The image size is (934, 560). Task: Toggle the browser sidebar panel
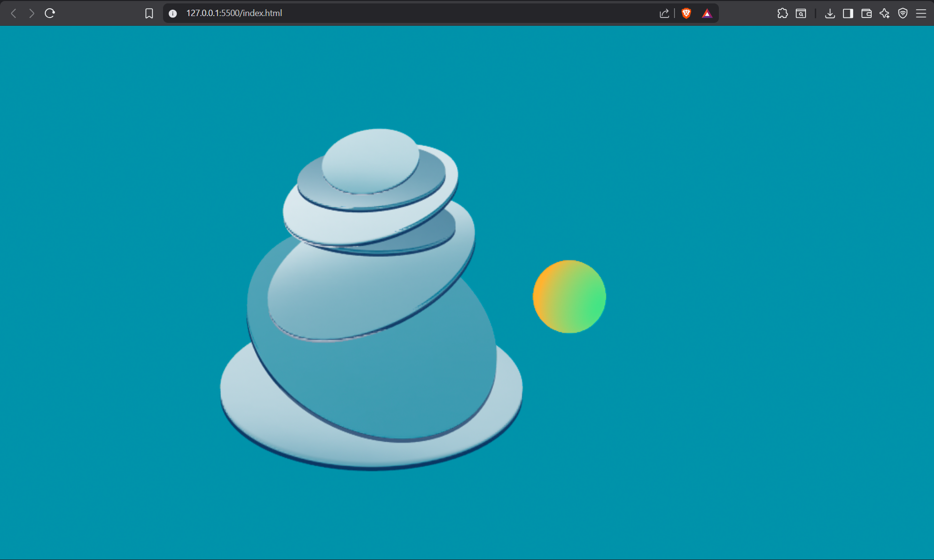(x=848, y=13)
